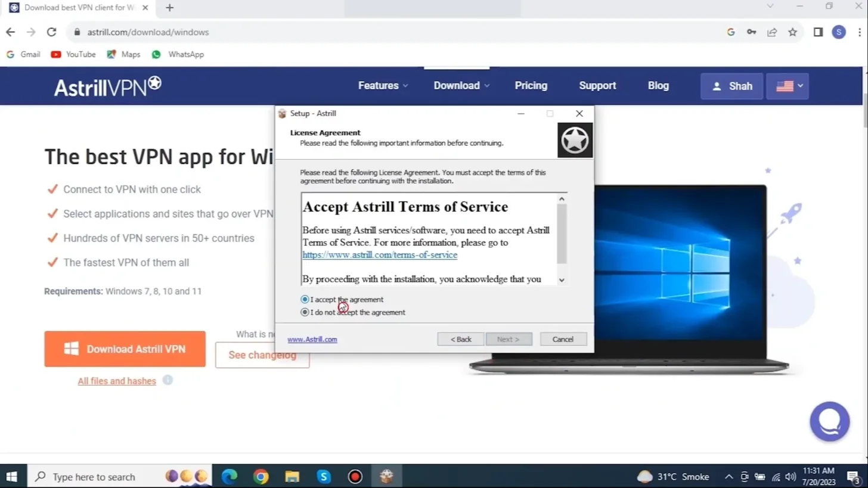The image size is (868, 488).
Task: Open a new browser tab
Action: [170, 8]
